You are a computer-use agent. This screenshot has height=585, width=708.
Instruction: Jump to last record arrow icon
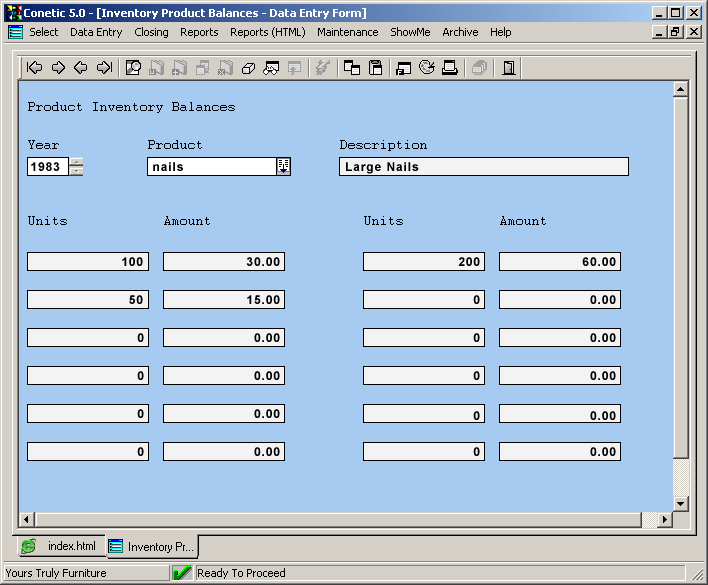(104, 68)
